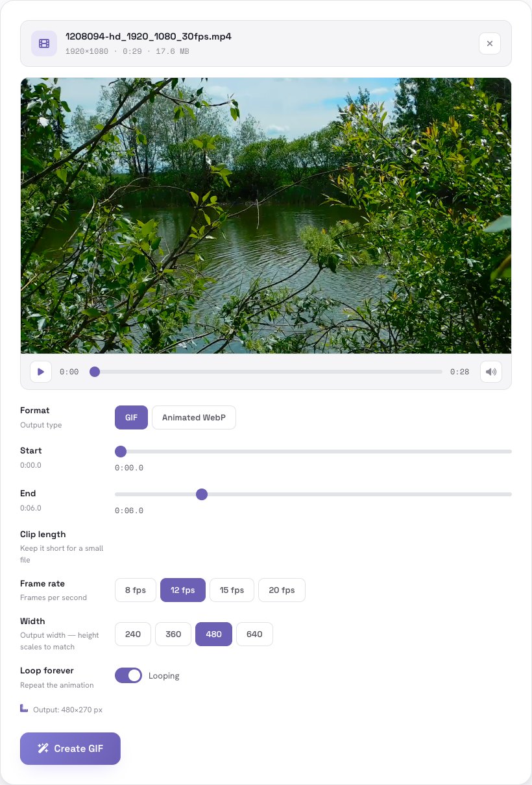Choose 640 output width

click(254, 634)
